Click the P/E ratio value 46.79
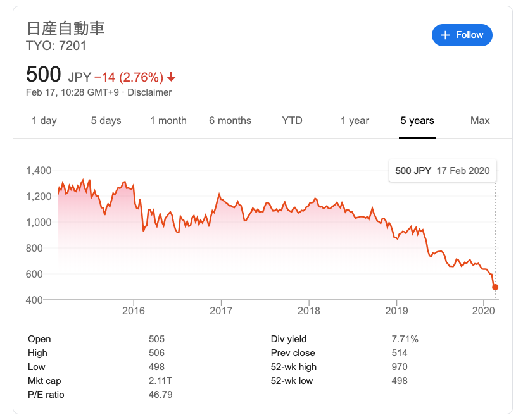Viewport: 523px width, 420px height. click(x=161, y=395)
